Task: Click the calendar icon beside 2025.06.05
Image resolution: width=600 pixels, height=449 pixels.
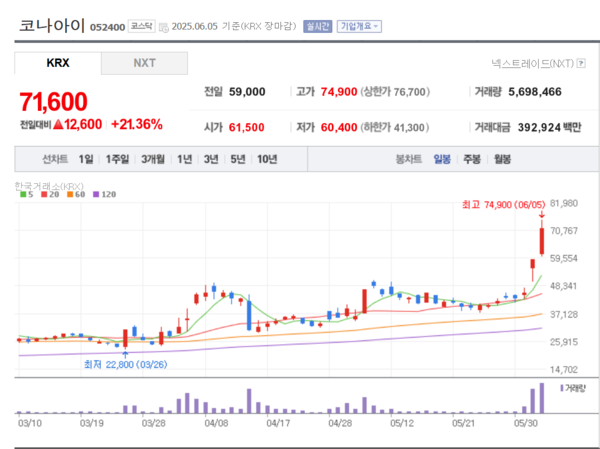Action: 163,28
